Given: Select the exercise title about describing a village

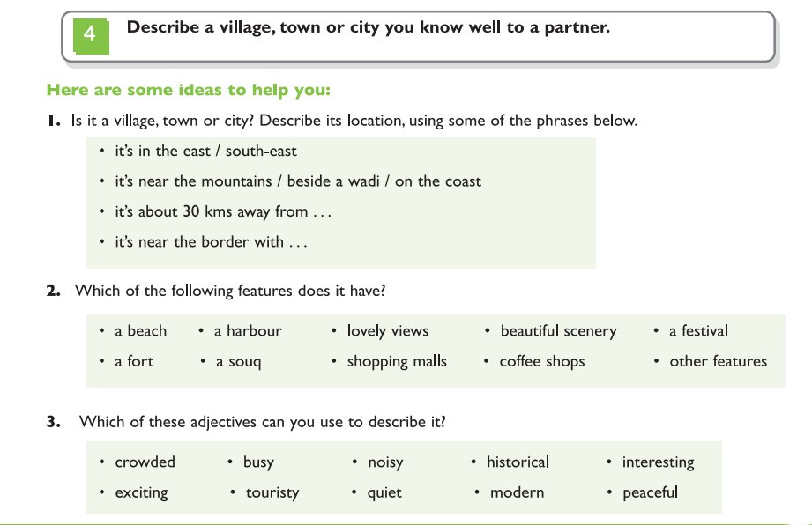Looking at the screenshot, I should point(369,27).
